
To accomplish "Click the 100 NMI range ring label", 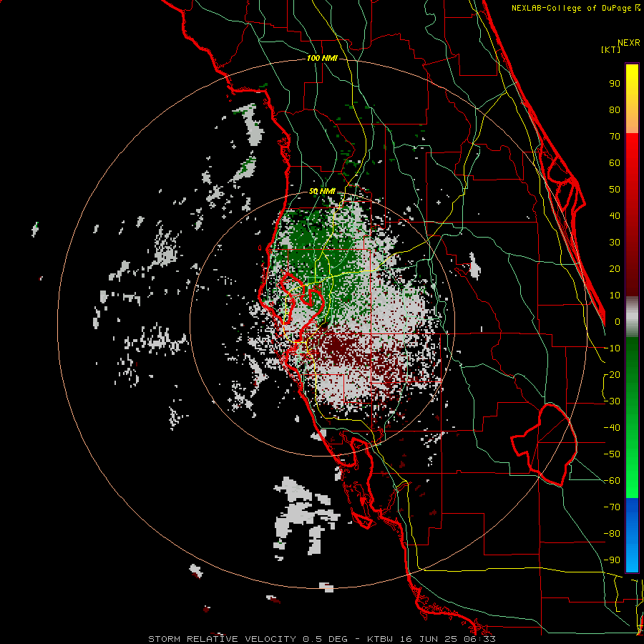I will point(322,58).
